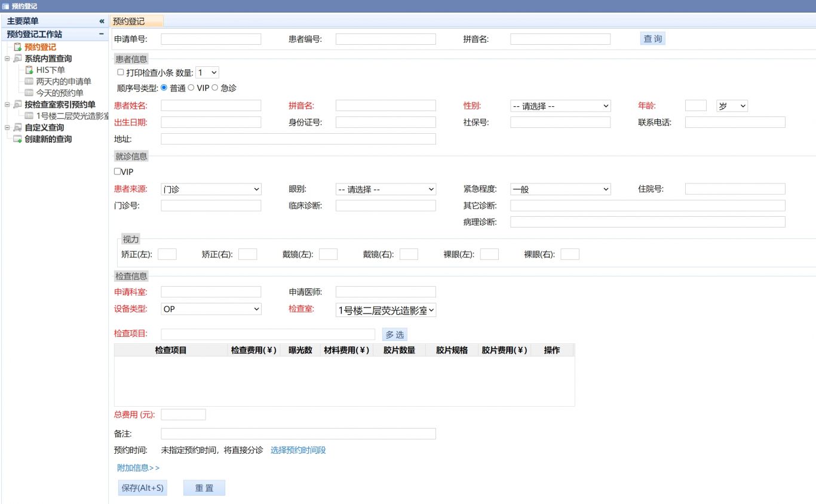Focus the 备注 input field
Viewport: 816px width, 504px height.
[298, 434]
